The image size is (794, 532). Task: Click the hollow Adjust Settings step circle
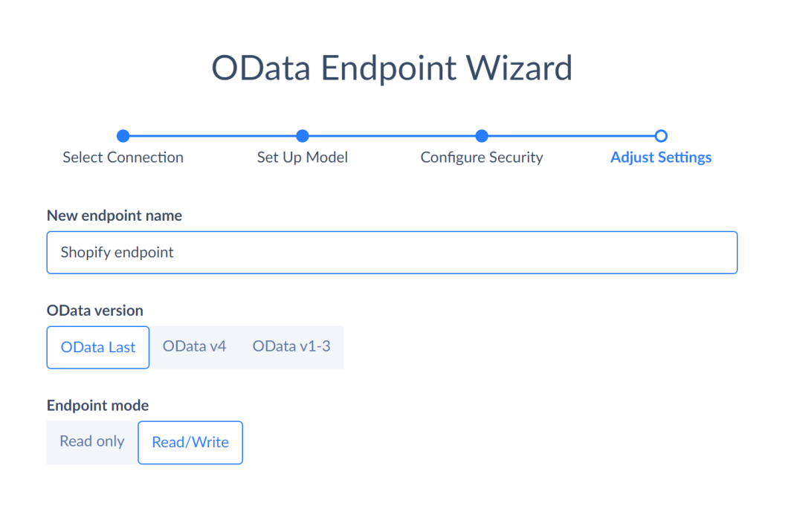pyautogui.click(x=661, y=136)
